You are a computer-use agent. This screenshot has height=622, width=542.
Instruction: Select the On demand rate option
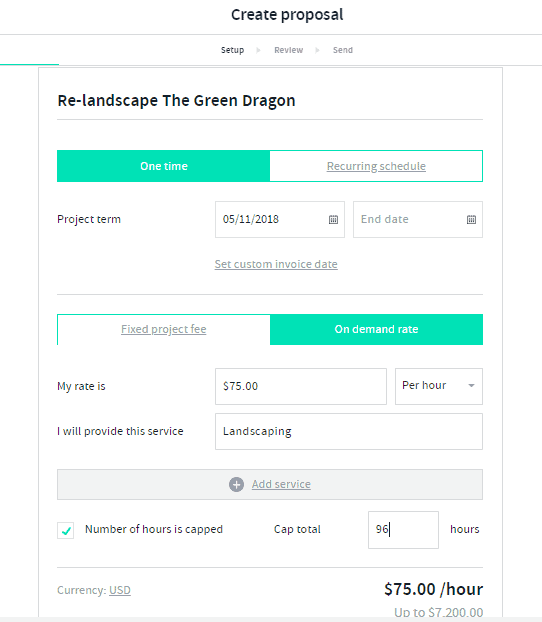(376, 329)
